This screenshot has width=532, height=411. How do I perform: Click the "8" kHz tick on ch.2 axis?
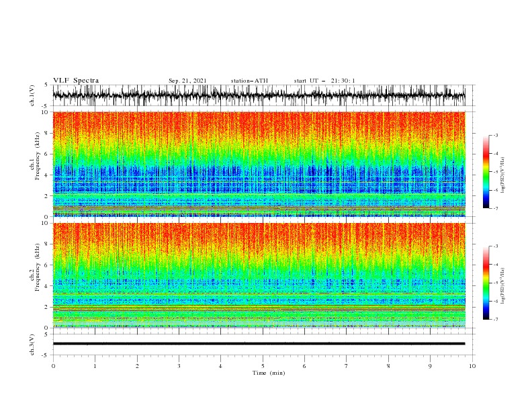(46, 244)
